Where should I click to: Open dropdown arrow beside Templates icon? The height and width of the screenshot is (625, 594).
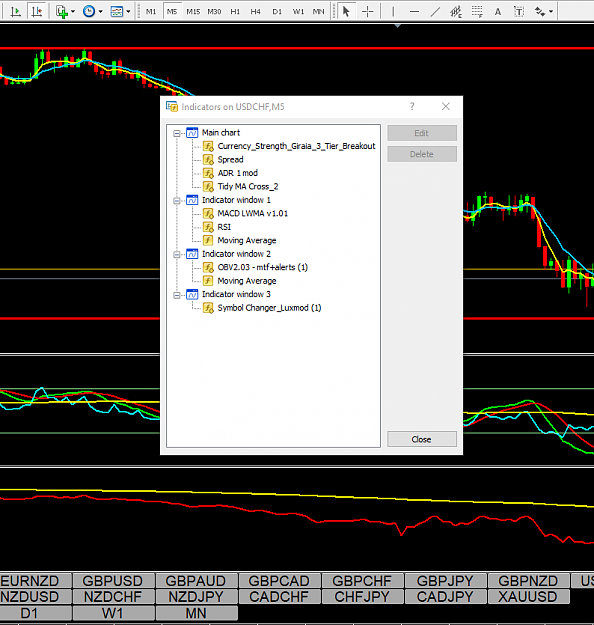pos(128,12)
